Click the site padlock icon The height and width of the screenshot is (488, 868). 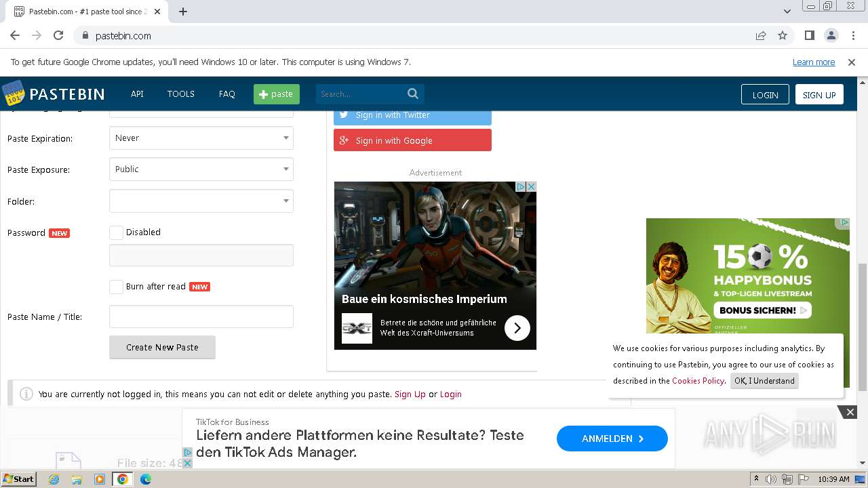point(85,36)
